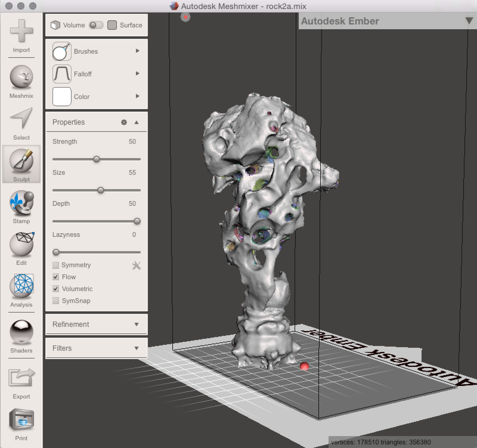This screenshot has height=448, width=477.
Task: Click the Volume label text
Action: click(74, 25)
